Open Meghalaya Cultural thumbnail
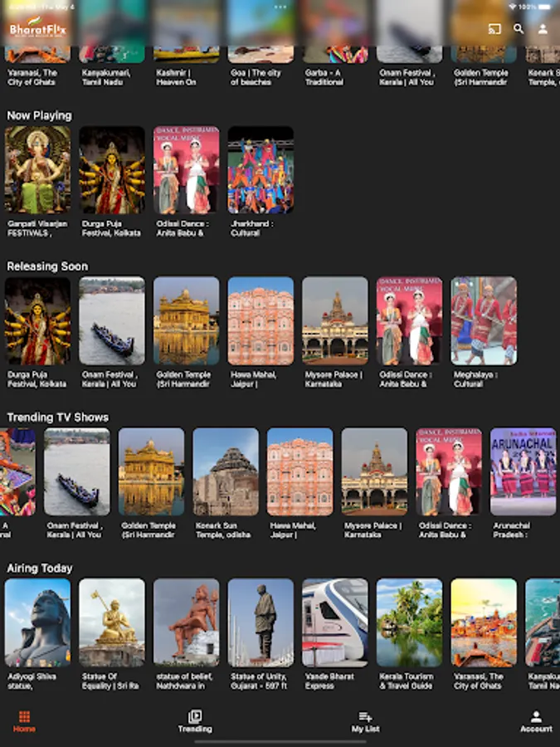This screenshot has height=747, width=560. click(484, 321)
